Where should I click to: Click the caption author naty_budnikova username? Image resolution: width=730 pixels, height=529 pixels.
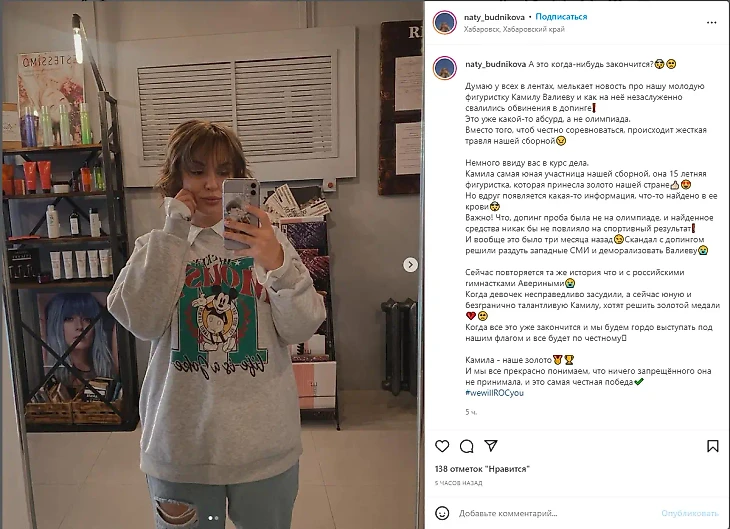tap(495, 64)
